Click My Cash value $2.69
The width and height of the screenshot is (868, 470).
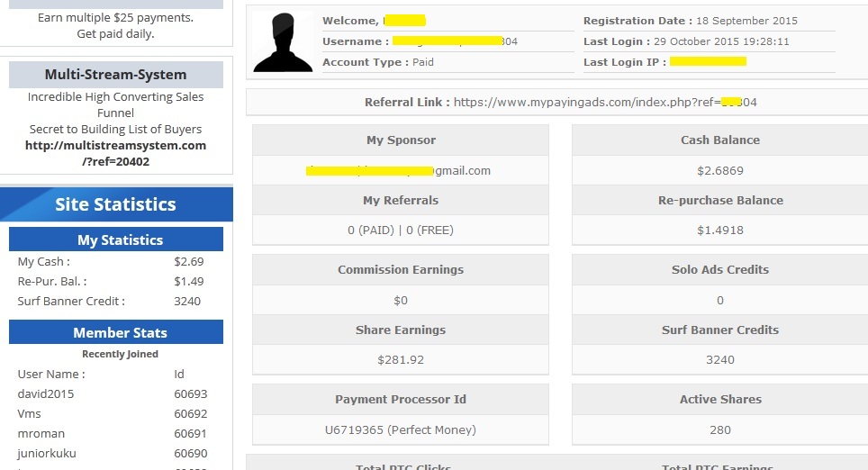click(x=189, y=261)
